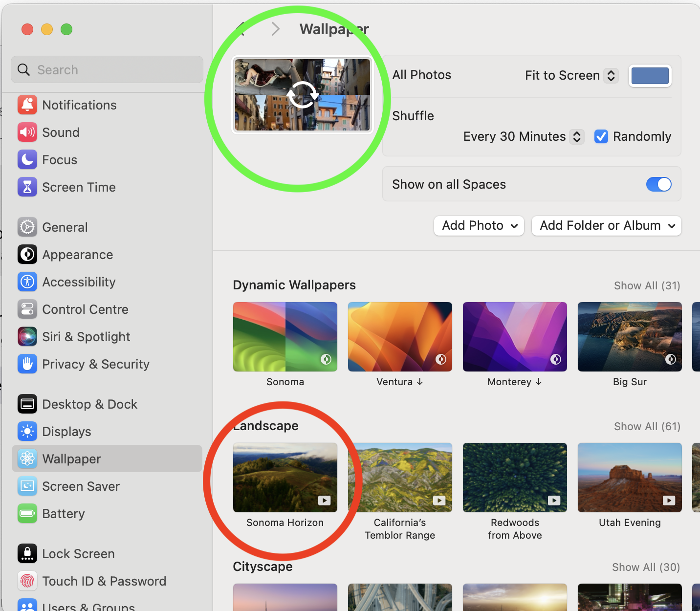
Task: Select Displays in the settings sidebar
Action: pos(67,431)
